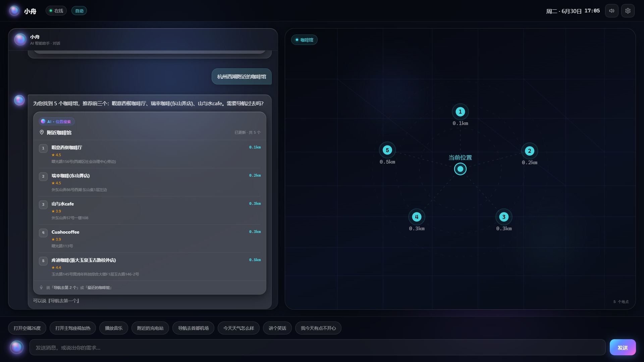Select map marker 5 at 0.5km
Viewport: 644px width, 362px height.
coord(387,150)
